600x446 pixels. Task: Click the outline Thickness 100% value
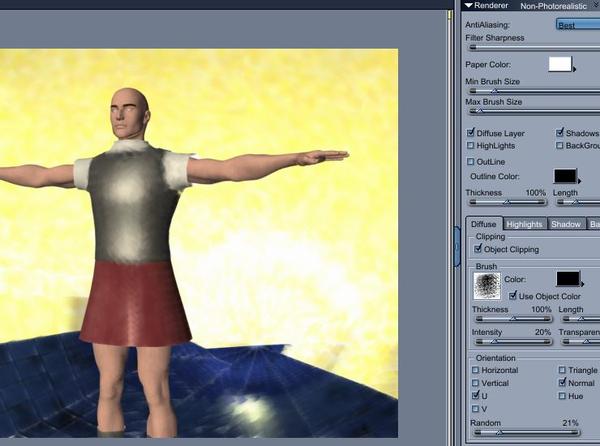pos(535,192)
